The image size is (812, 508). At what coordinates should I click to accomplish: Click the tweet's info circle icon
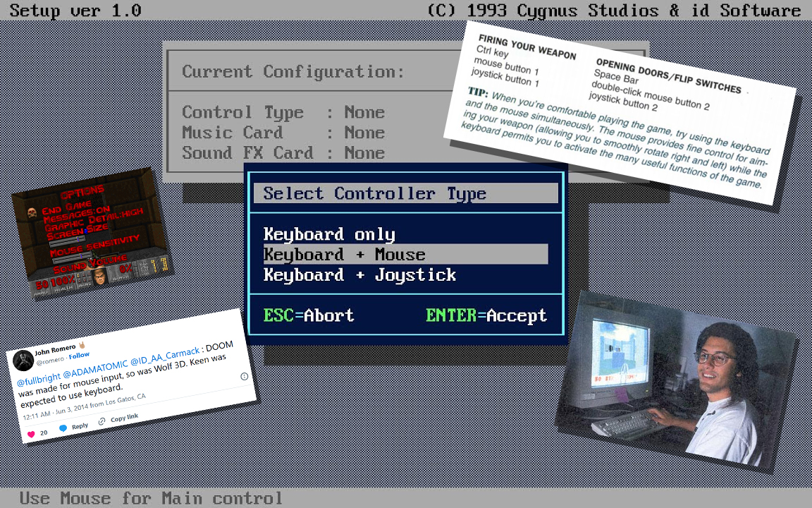click(245, 376)
